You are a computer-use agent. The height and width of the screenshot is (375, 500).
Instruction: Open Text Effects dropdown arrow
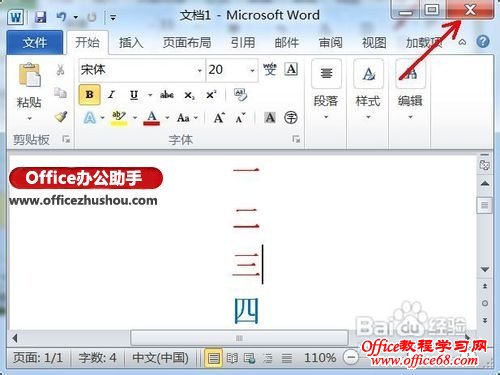point(102,117)
